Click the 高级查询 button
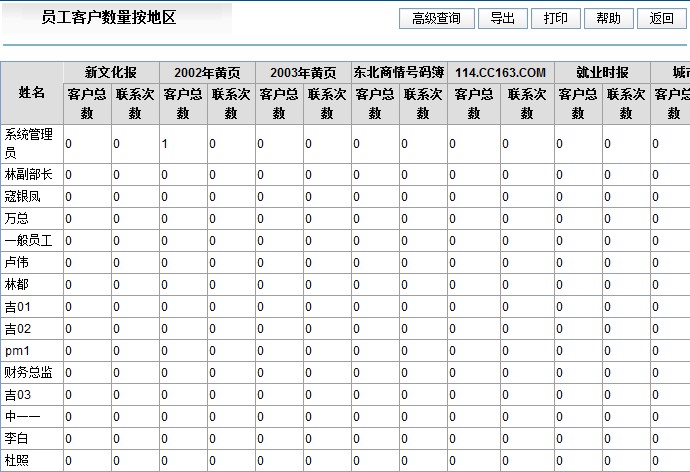The width and height of the screenshot is (690, 472). click(436, 18)
